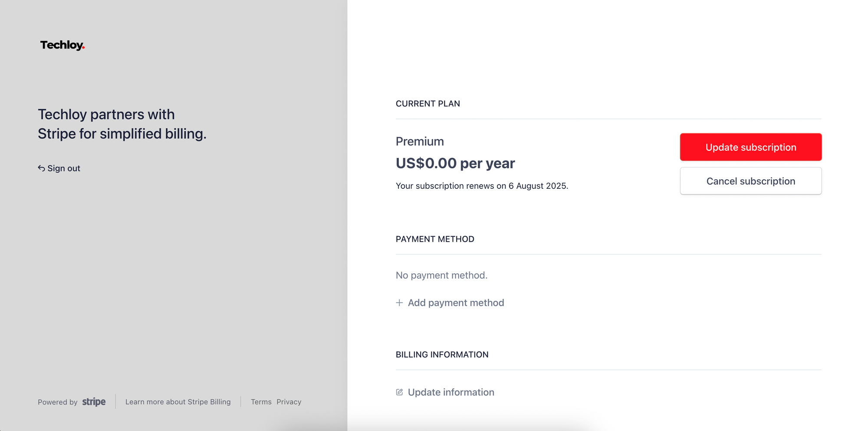This screenshot has width=868, height=431.
Task: Click the Stripe logo in footer
Action: click(x=94, y=402)
